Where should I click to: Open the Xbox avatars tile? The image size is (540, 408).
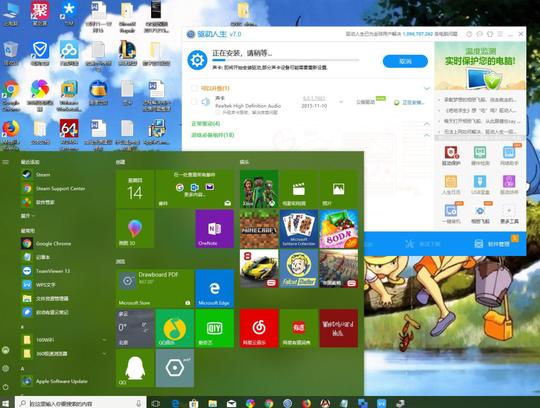[259, 189]
